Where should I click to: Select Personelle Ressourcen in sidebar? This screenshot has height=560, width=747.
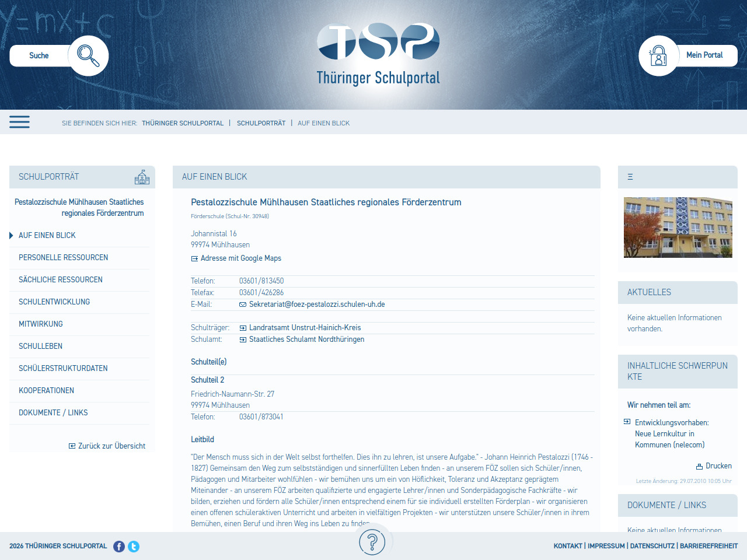point(63,257)
